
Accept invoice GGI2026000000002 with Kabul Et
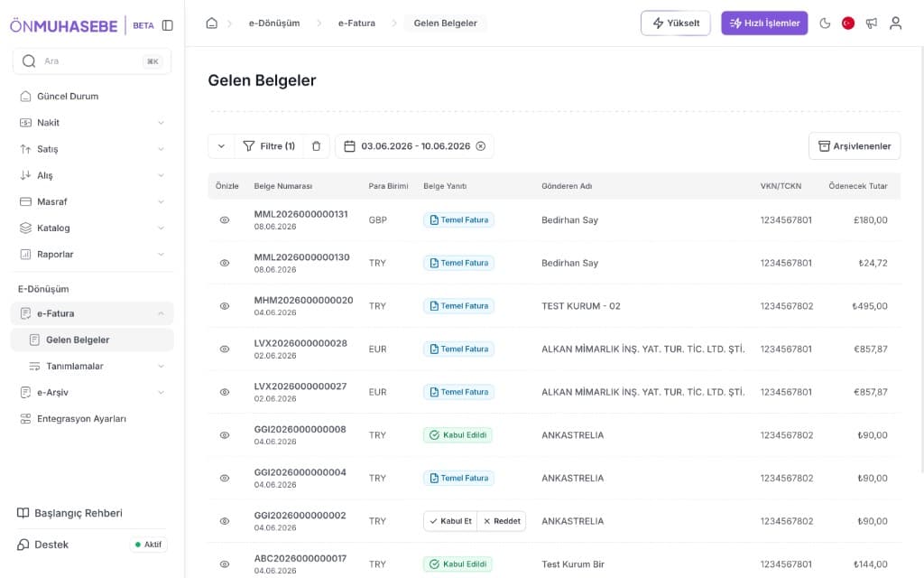(x=451, y=521)
